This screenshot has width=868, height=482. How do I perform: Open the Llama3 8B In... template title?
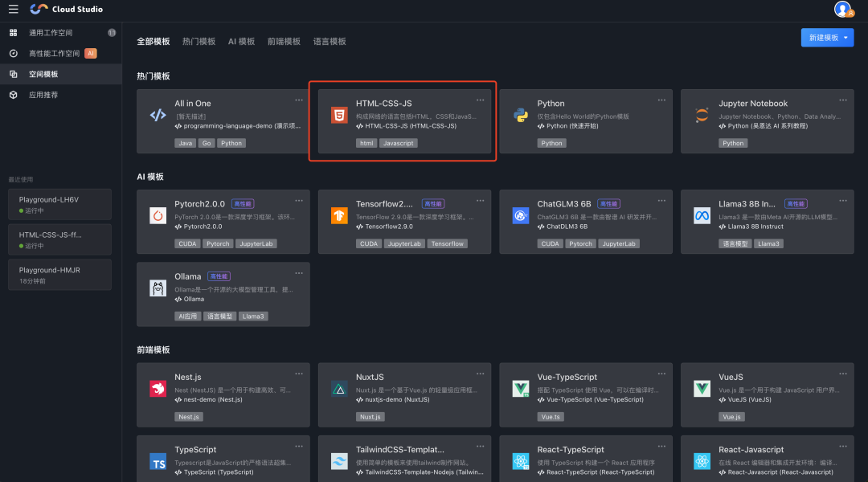747,204
